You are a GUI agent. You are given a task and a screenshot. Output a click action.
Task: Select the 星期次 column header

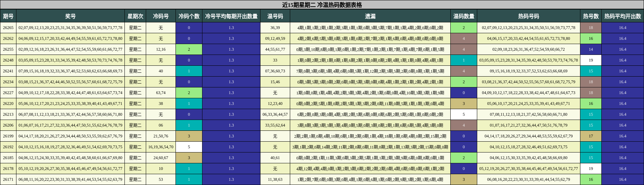pos(135,16)
